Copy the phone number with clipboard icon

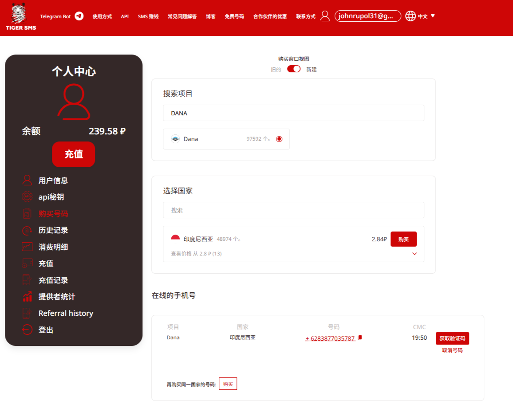[x=360, y=338]
